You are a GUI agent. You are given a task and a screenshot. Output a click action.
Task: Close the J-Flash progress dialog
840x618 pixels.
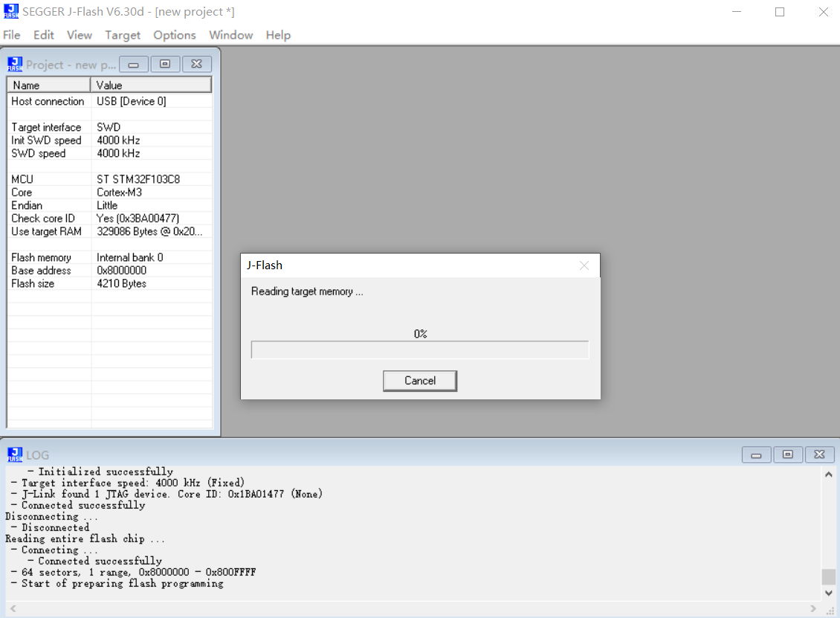point(584,265)
